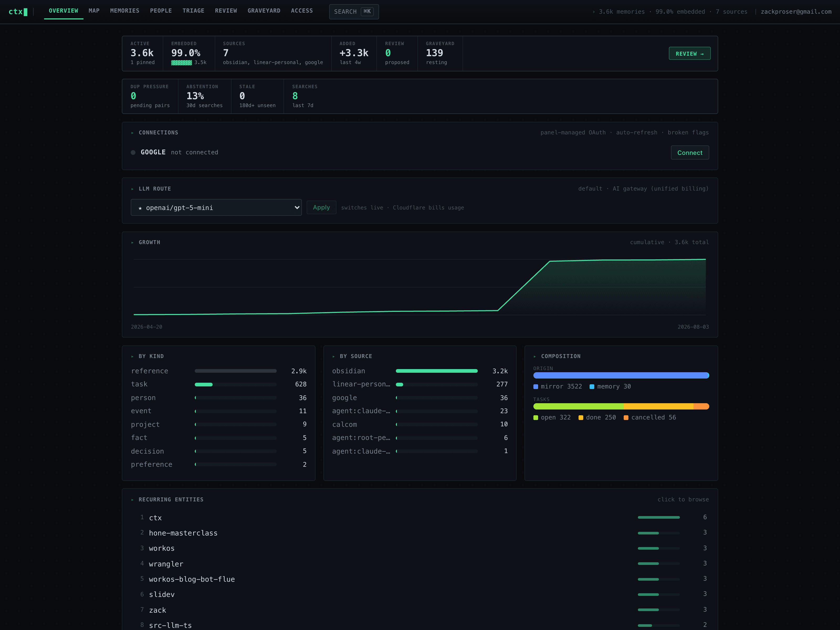
Task: Click the growth chart line
Action: coord(420,287)
